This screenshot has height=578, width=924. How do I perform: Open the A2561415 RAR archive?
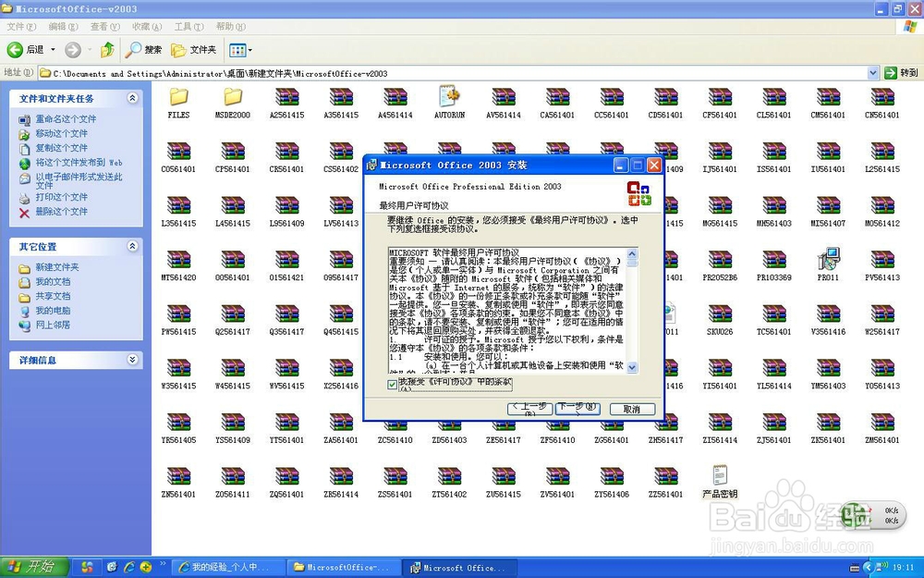tap(286, 97)
